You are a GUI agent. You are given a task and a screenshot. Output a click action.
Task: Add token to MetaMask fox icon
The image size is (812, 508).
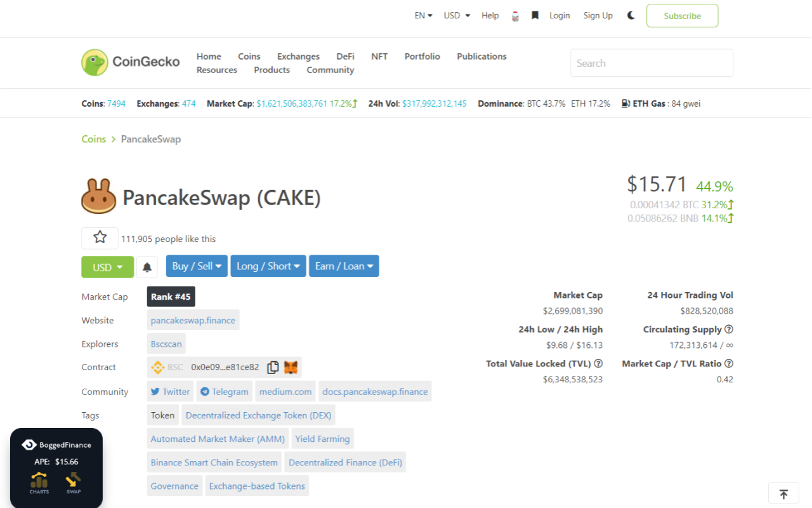click(291, 367)
